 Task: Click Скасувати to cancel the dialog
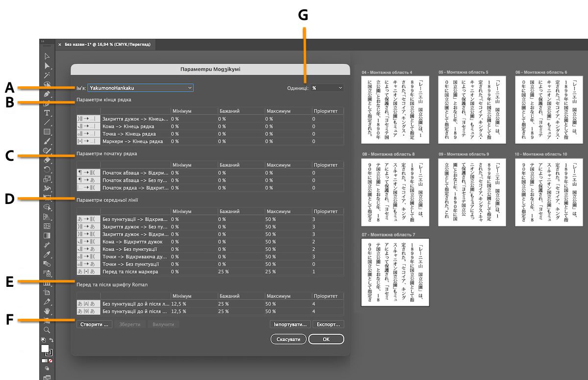pyautogui.click(x=289, y=339)
